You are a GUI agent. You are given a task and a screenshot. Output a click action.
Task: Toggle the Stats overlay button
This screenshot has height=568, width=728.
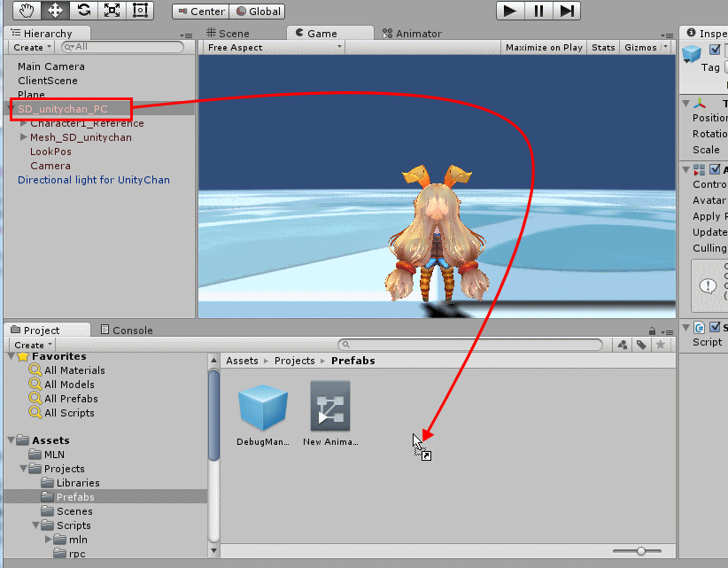603,47
